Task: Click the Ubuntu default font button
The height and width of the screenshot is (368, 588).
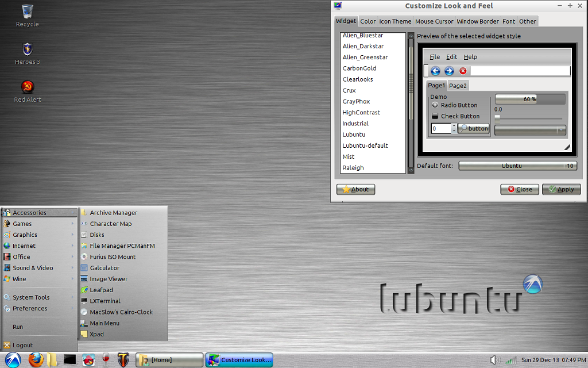Action: (x=517, y=166)
